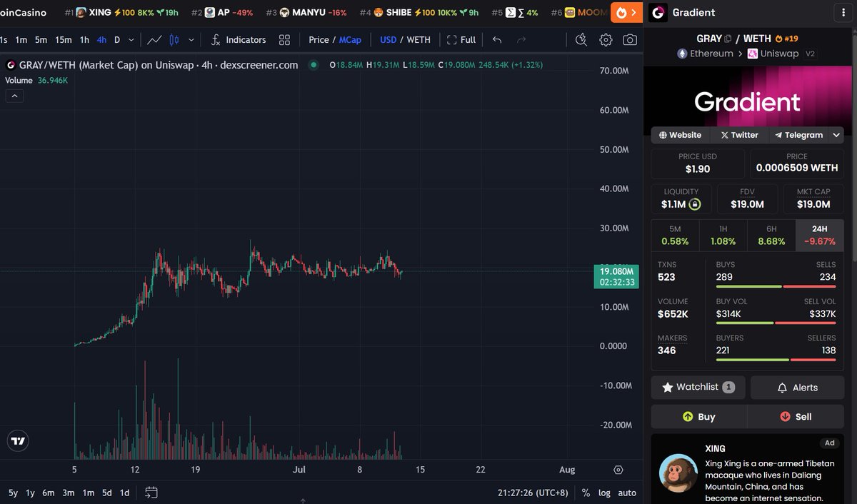Image resolution: width=857 pixels, height=504 pixels.
Task: Expand more timeframes dropdown next to D
Action: pos(131,40)
